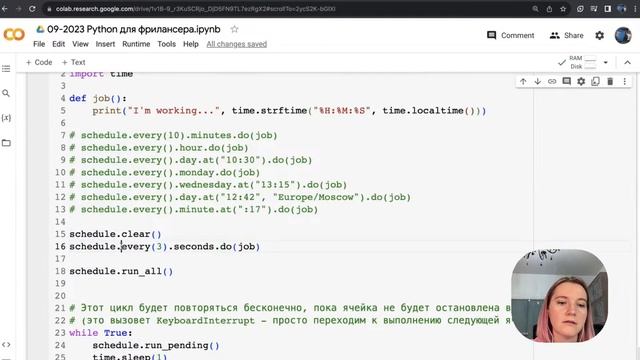The image size is (640, 360).
Task: Open the Comment button
Action: [x=510, y=36]
